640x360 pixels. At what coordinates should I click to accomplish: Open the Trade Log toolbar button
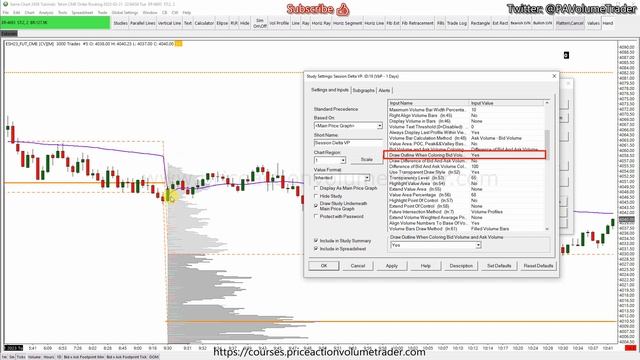point(456,23)
